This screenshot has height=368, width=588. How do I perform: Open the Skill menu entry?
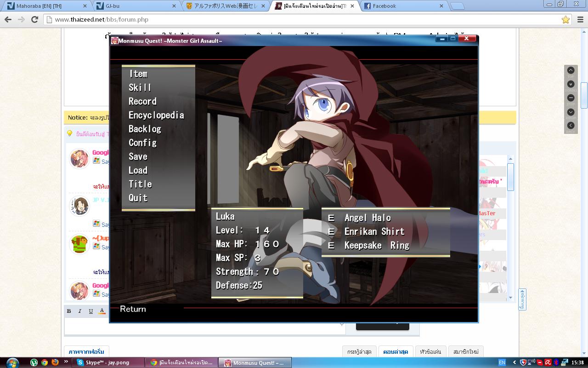pyautogui.click(x=140, y=87)
